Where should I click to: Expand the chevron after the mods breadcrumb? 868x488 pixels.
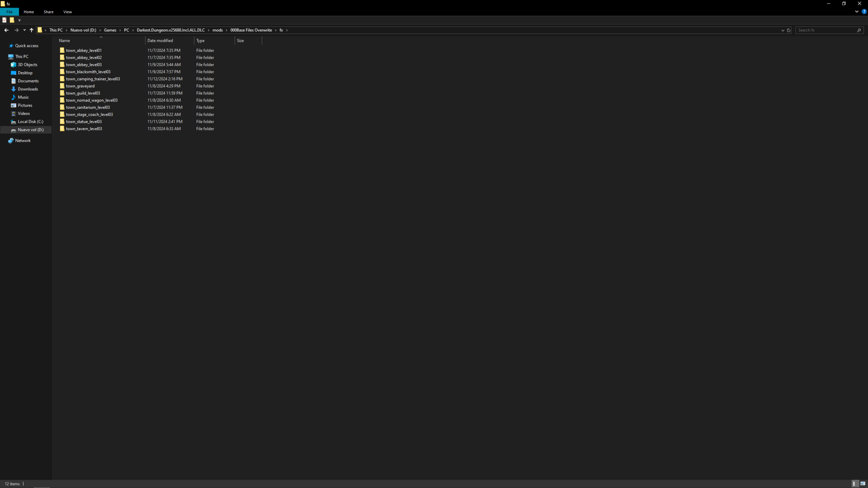click(226, 30)
